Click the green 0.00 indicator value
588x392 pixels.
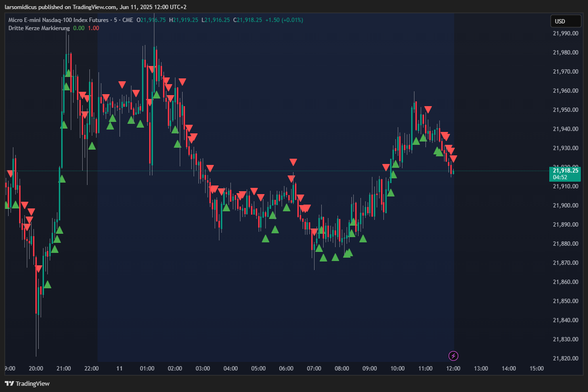pyautogui.click(x=79, y=28)
